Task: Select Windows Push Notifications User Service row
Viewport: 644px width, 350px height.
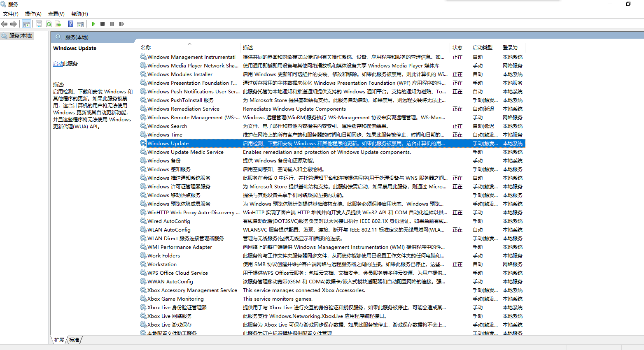Action: point(332,91)
